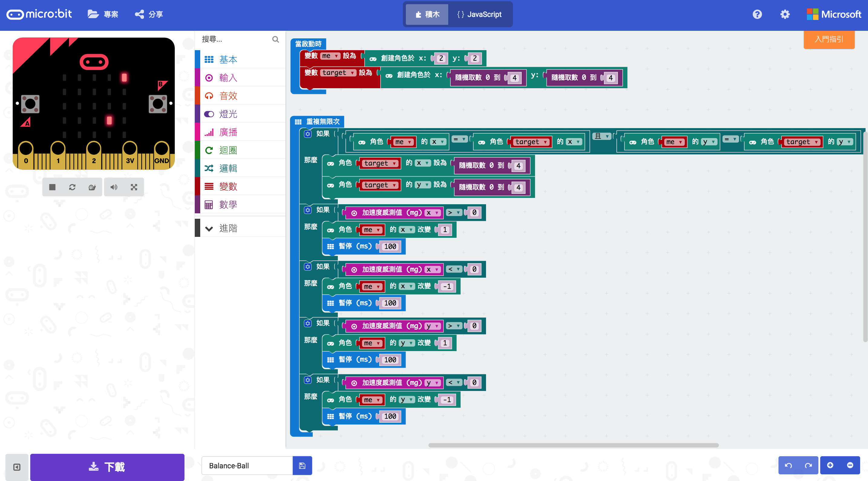Zoom in the workspace
The width and height of the screenshot is (868, 481).
(830, 465)
